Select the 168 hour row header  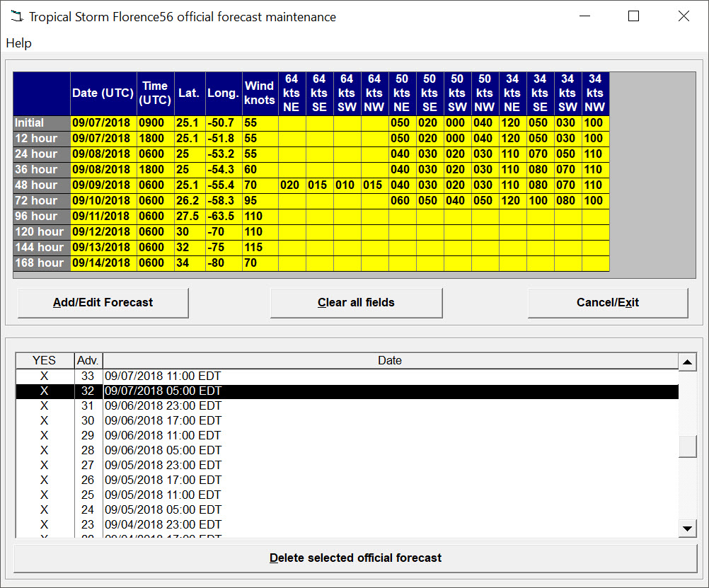click(41, 263)
